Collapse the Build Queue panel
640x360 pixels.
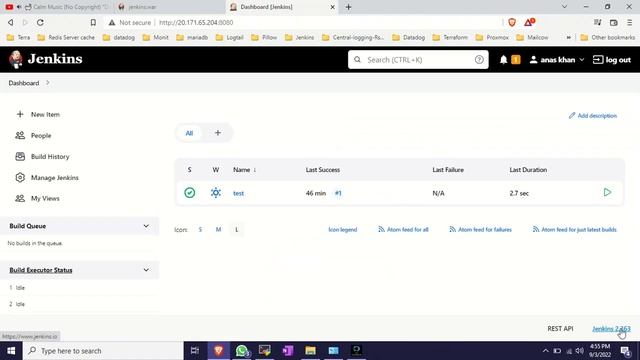[x=146, y=226]
